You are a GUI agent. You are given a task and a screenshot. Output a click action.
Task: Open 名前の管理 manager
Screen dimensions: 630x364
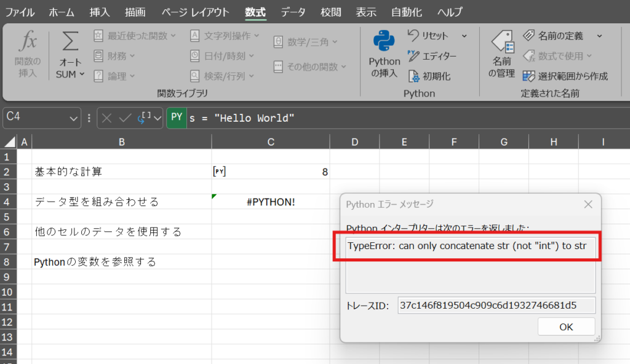pos(502,43)
